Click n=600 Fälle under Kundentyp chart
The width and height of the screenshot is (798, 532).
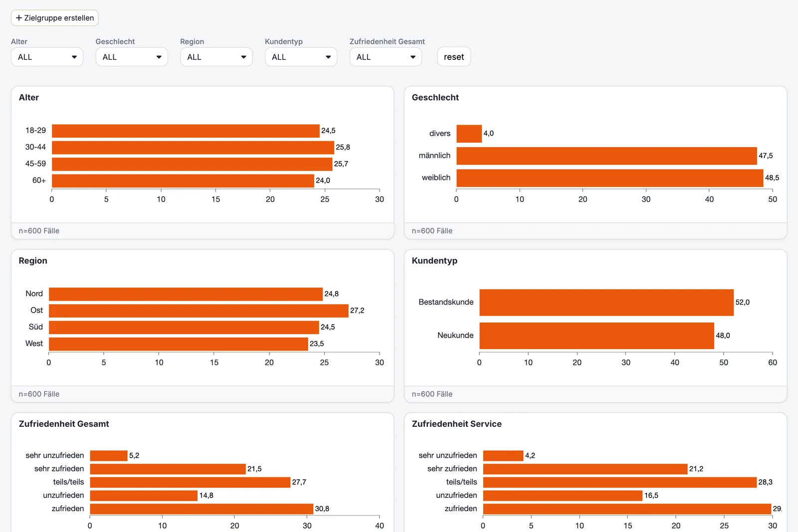[x=432, y=394]
